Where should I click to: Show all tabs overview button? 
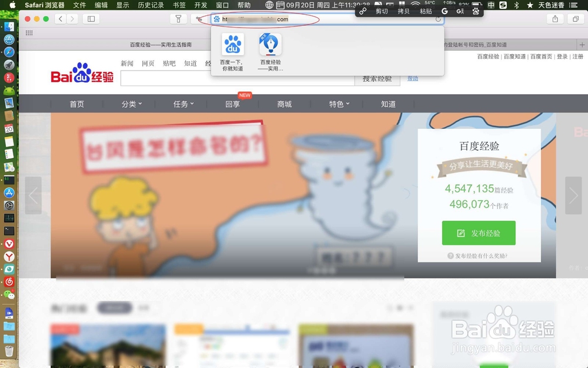point(576,19)
